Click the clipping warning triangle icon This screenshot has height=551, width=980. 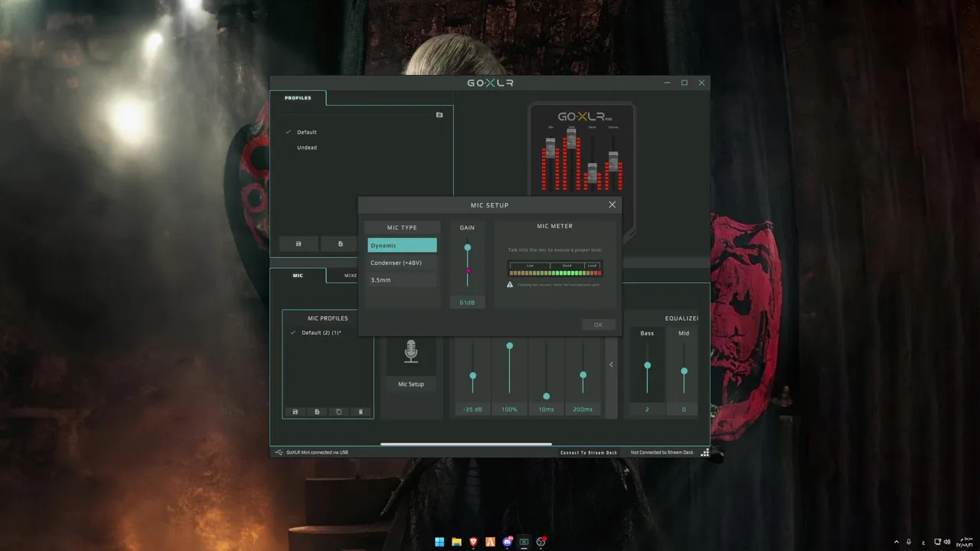point(510,285)
